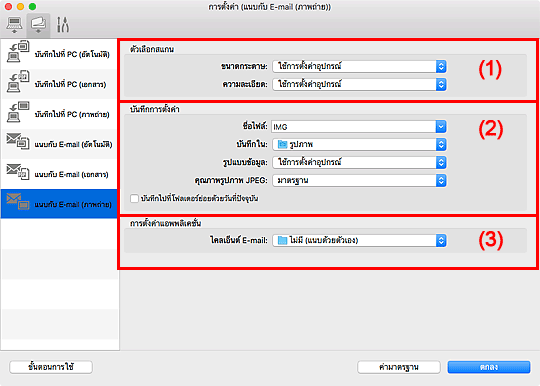
Task: Close the settings window with red button
Action: [x=9, y=7]
